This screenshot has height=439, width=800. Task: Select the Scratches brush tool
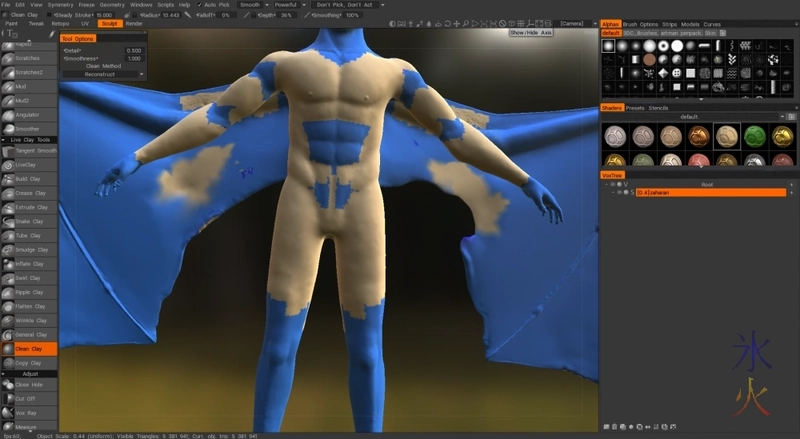[29, 58]
